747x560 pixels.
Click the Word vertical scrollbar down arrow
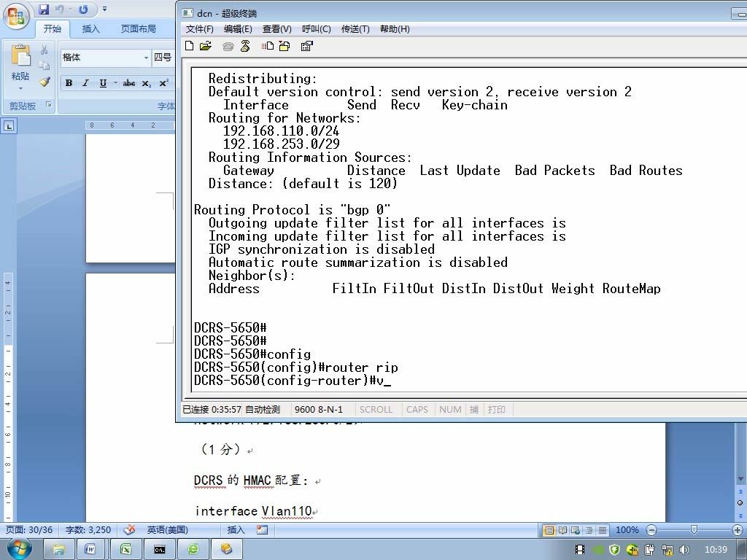740,479
